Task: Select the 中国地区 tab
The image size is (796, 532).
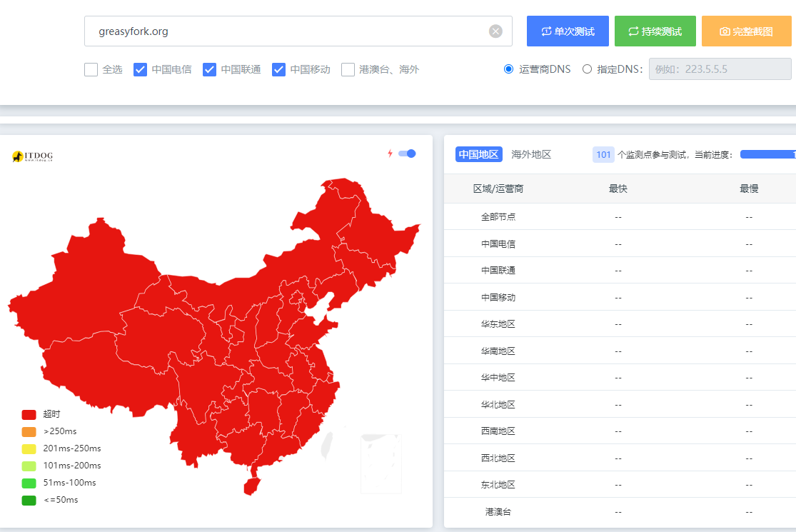Action: coord(479,154)
